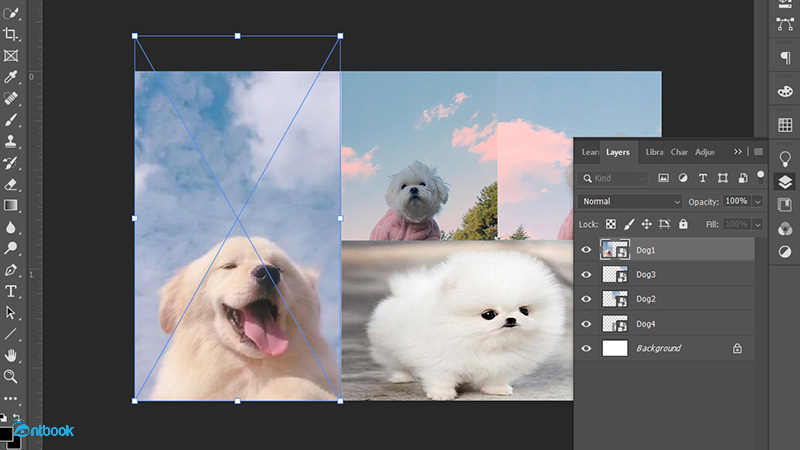The width and height of the screenshot is (800, 450).
Task: Select the Clone Stamp tool
Action: pos(10,141)
